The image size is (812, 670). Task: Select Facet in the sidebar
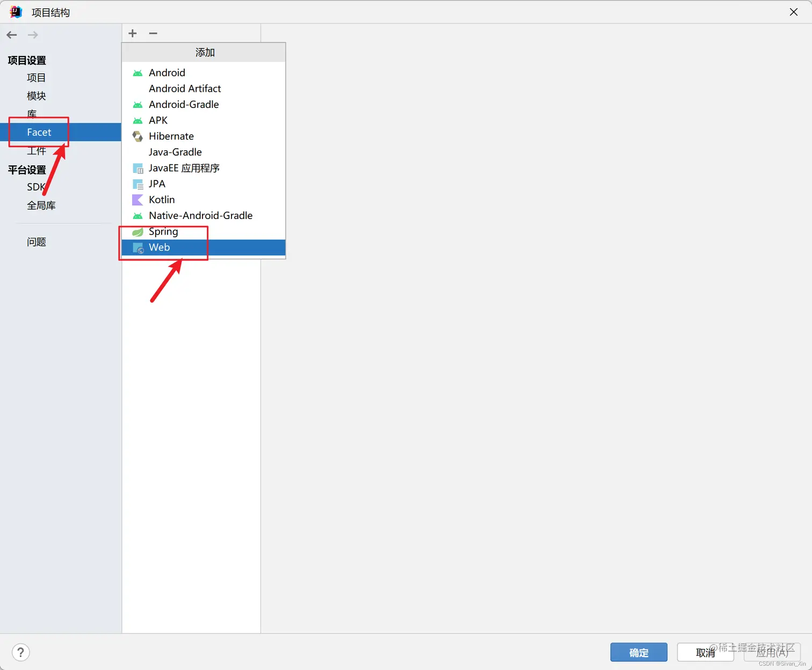click(61, 132)
